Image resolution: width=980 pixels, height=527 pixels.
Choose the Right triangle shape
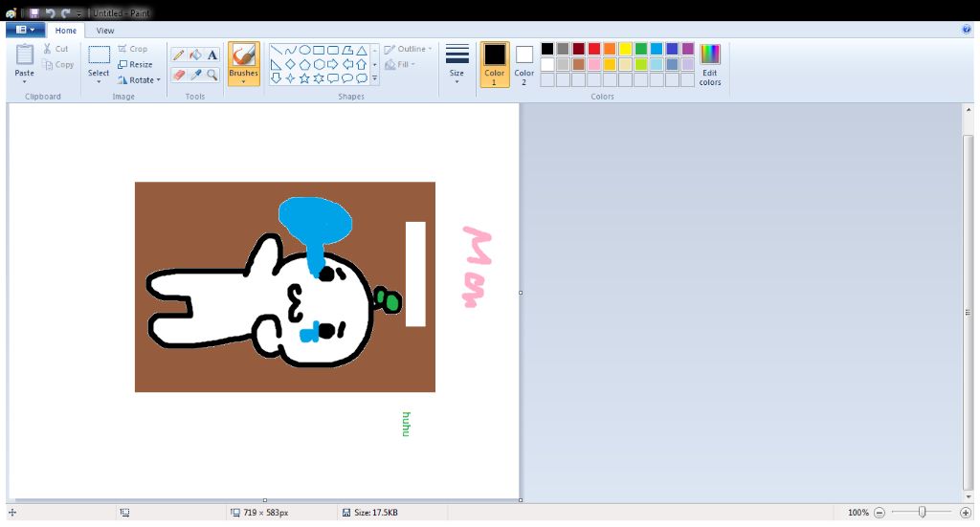click(x=276, y=64)
